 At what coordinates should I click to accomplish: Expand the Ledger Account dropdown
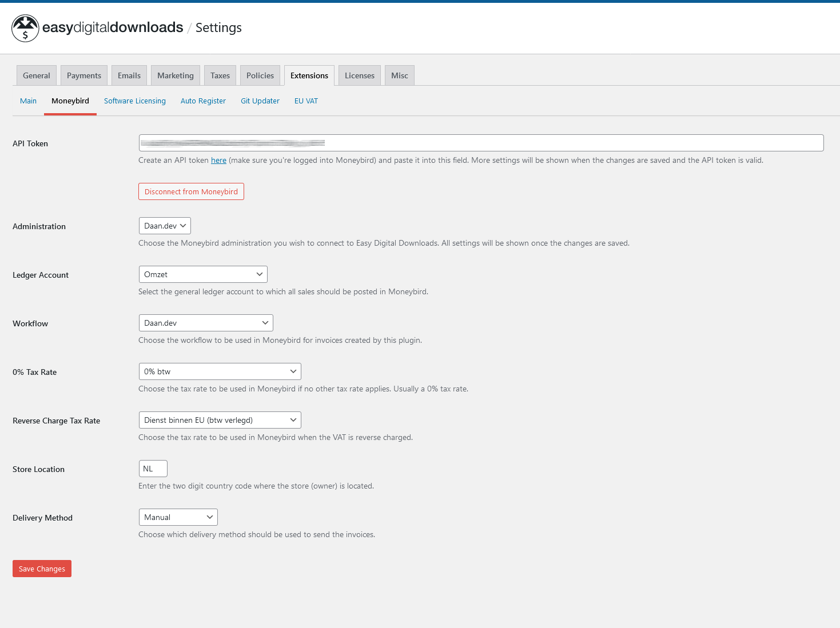203,274
